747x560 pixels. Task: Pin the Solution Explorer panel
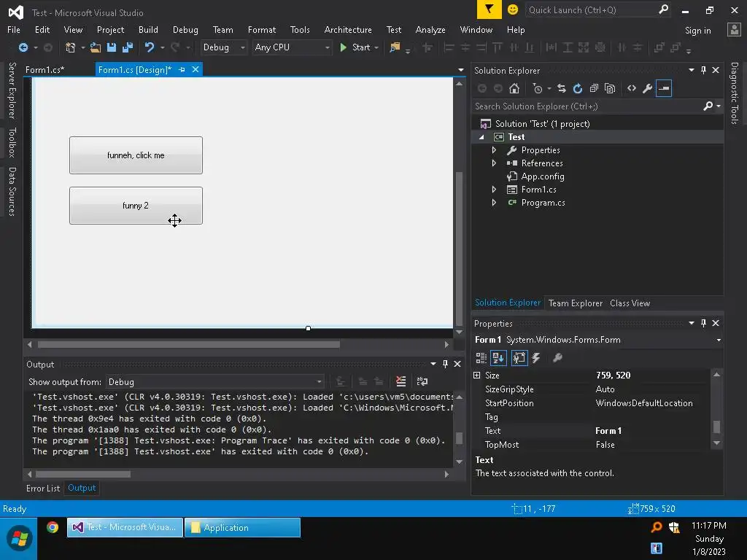click(x=704, y=70)
